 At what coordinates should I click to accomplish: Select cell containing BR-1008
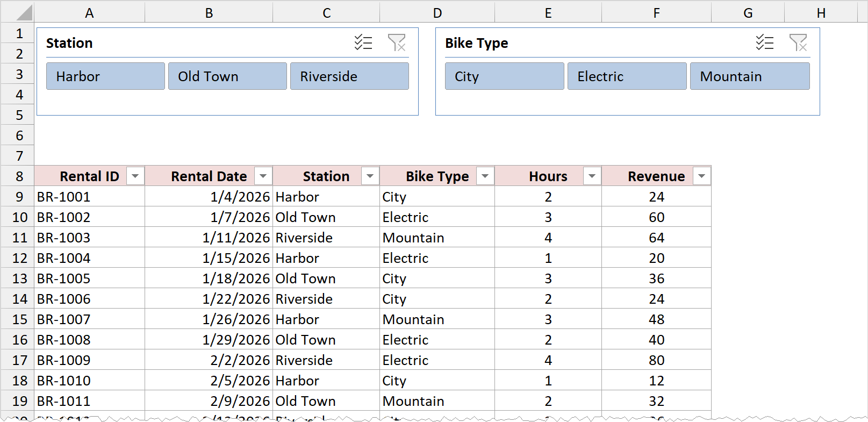[x=89, y=340]
